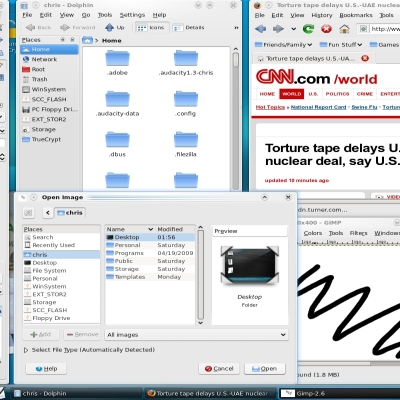
Task: Click the Home breadcrumb icon in Dolphin
Action: point(87,40)
